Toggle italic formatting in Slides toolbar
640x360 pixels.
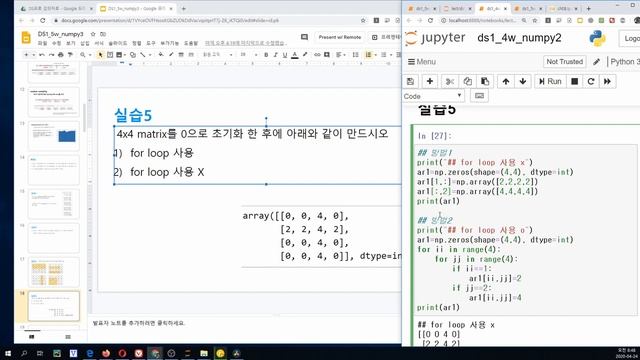[x=276, y=55]
